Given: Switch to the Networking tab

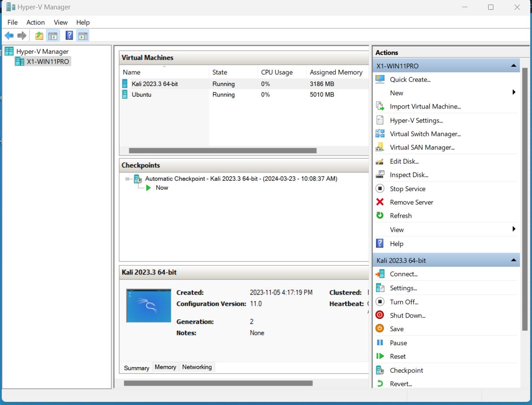Looking at the screenshot, I should pyautogui.click(x=197, y=367).
